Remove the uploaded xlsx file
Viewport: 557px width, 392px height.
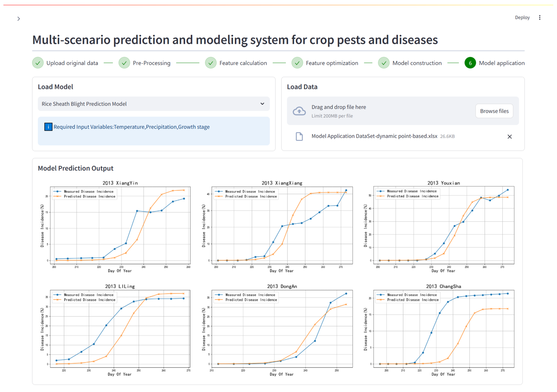(509, 137)
